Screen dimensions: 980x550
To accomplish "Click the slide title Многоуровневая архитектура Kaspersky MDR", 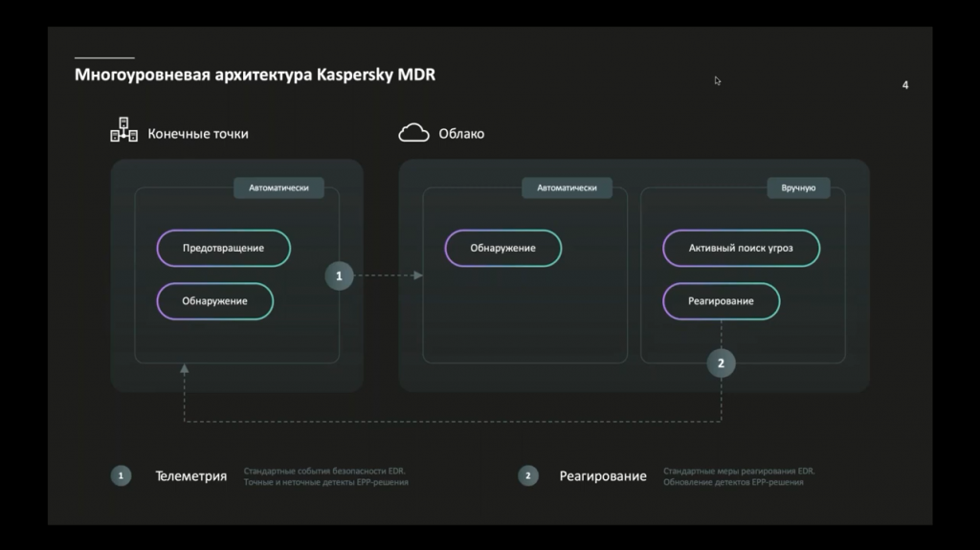I will (x=255, y=75).
